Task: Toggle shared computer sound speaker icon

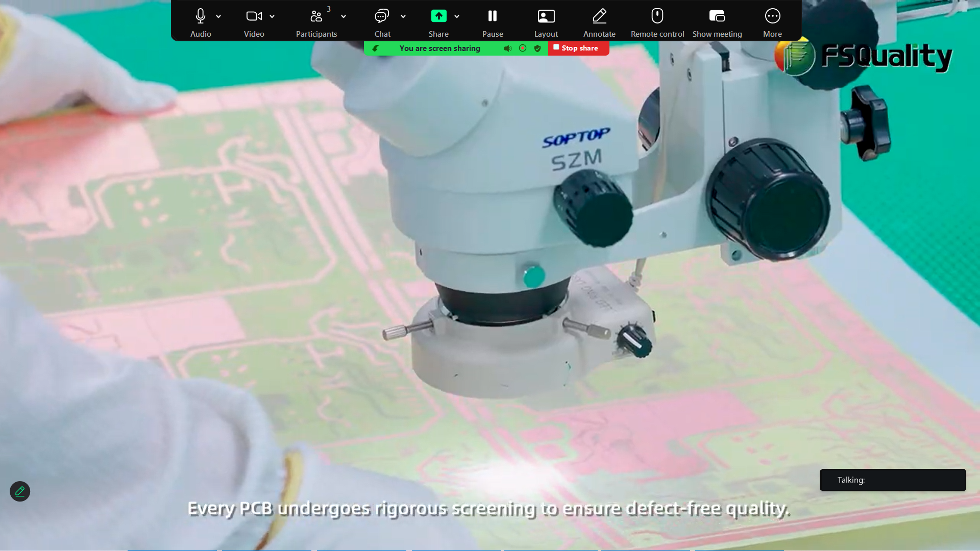Action: (507, 48)
